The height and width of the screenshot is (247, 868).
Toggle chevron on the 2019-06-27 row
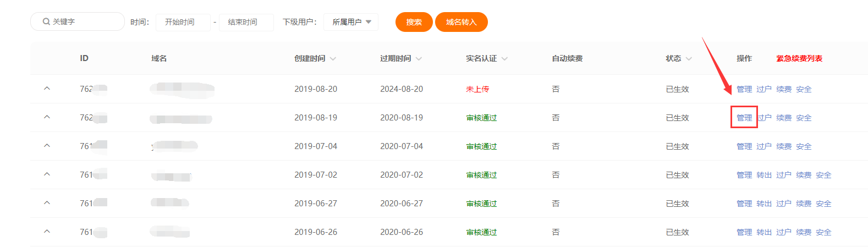pos(47,202)
